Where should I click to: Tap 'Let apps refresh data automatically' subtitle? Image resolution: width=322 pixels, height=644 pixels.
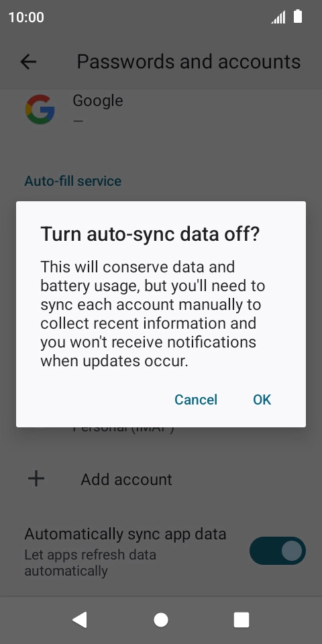(91, 563)
